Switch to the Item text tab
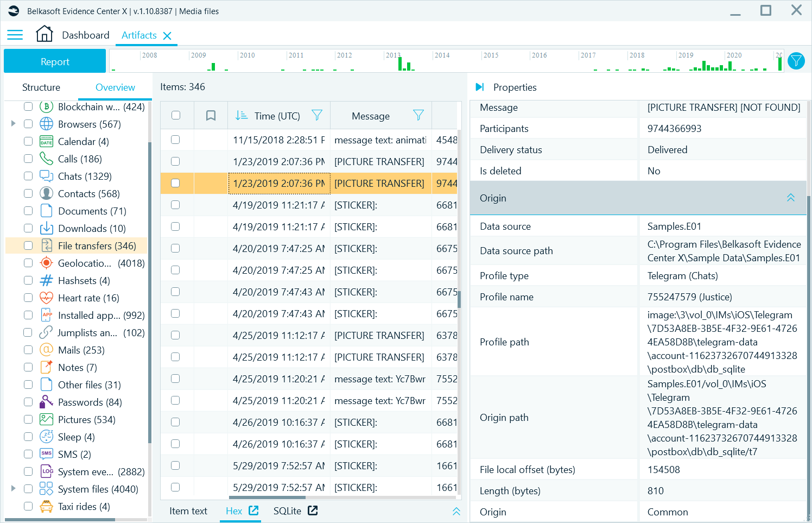 [x=188, y=511]
